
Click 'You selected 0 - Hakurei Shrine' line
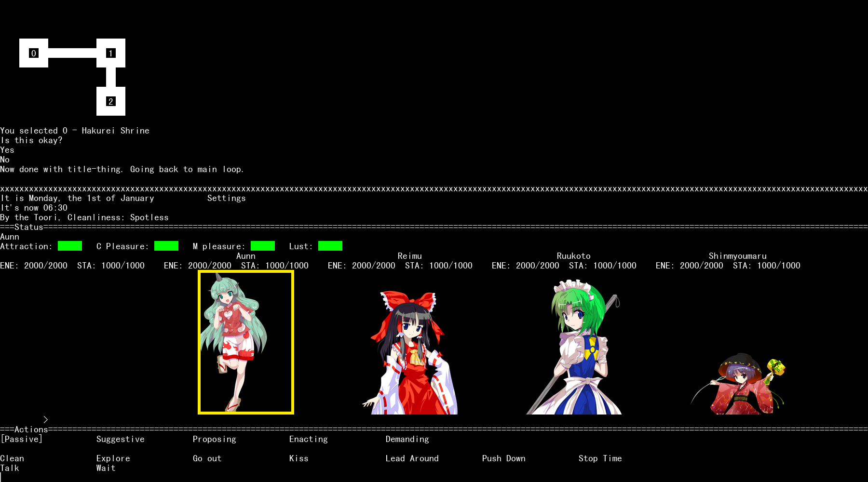75,131
